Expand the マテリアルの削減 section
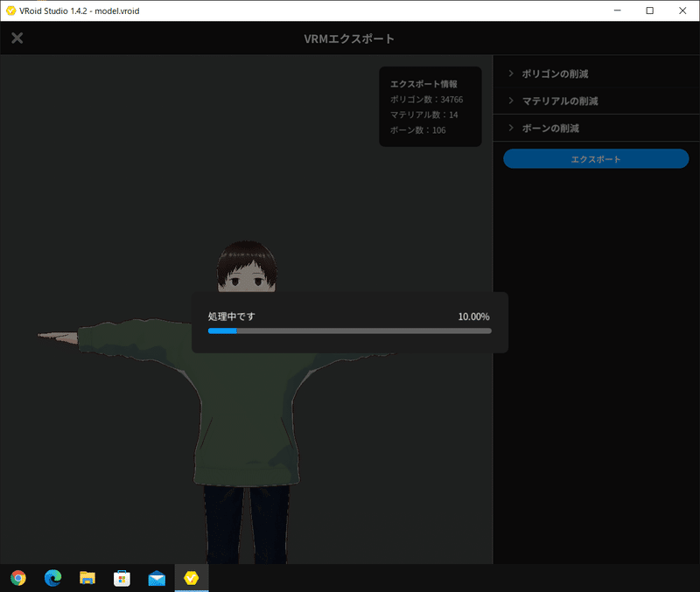The width and height of the screenshot is (700, 592). click(597, 101)
